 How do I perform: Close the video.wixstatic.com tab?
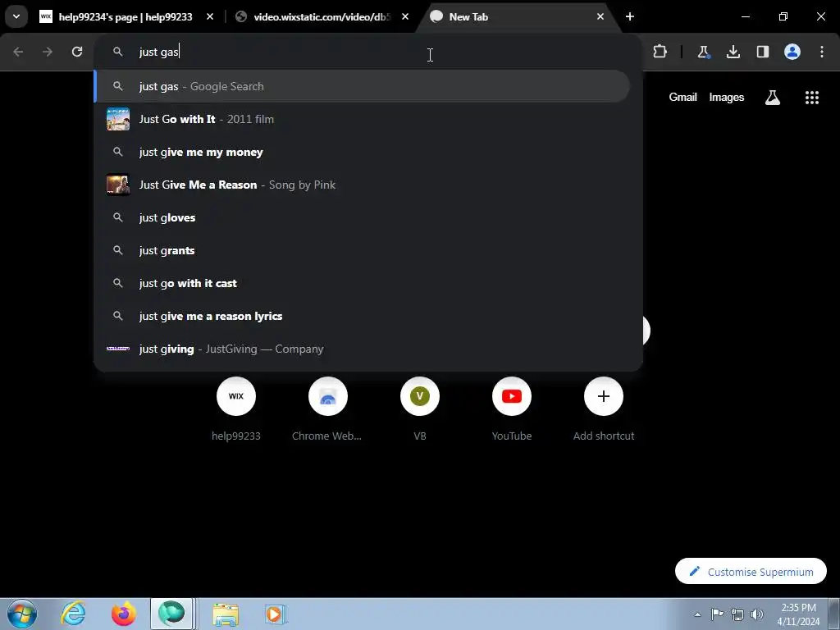405,17
